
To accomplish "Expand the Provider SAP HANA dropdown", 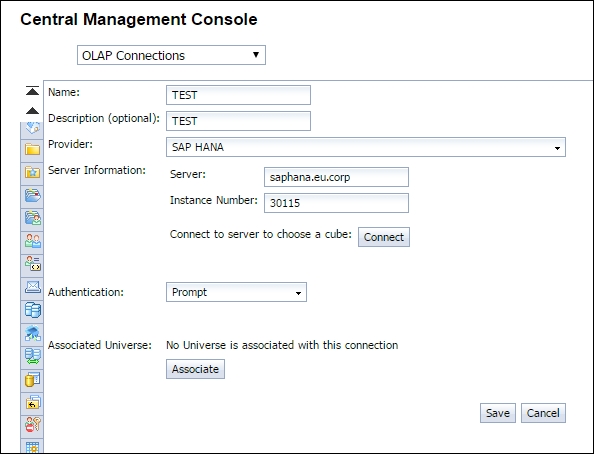I will click(x=366, y=147).
